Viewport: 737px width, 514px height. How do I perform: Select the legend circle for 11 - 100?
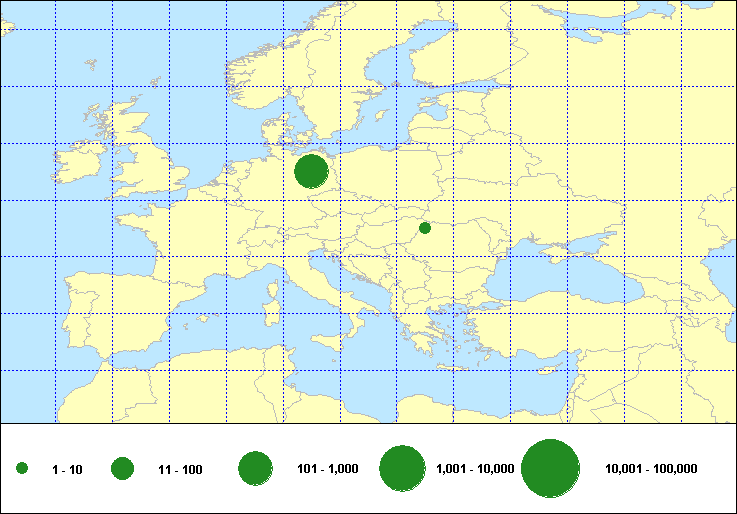pos(123,468)
